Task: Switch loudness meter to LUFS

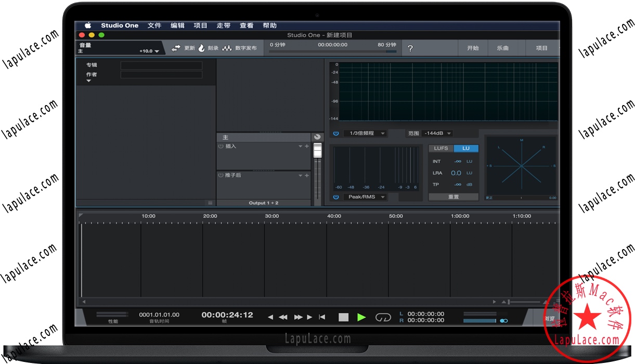Action: (440, 148)
